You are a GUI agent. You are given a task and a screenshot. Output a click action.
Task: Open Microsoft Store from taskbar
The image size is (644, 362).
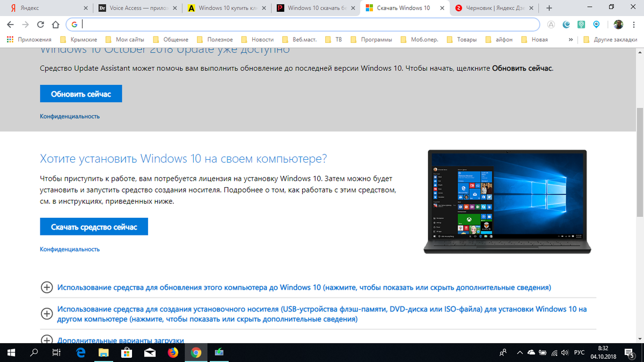click(x=127, y=352)
